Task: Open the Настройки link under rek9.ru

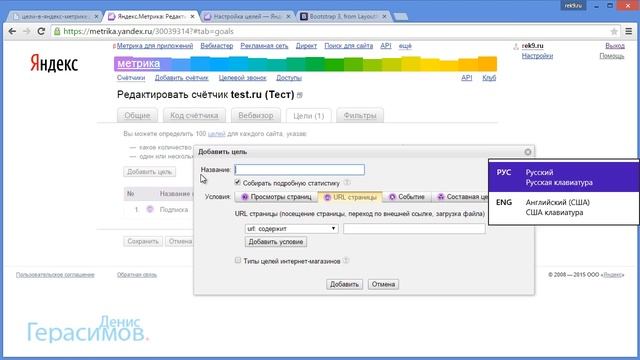Action: [537, 56]
